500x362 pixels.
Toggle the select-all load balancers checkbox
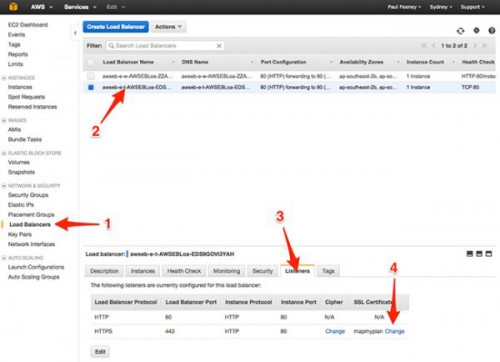(x=90, y=62)
